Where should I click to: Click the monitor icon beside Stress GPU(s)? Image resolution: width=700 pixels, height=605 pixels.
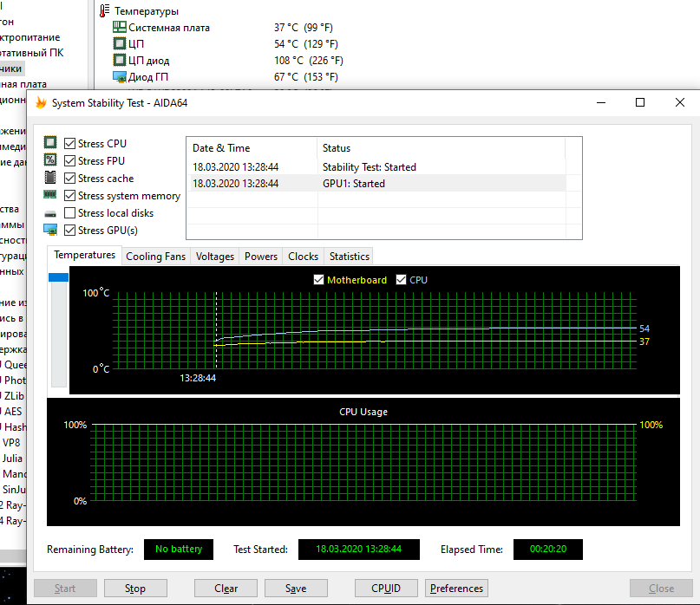[x=50, y=230]
